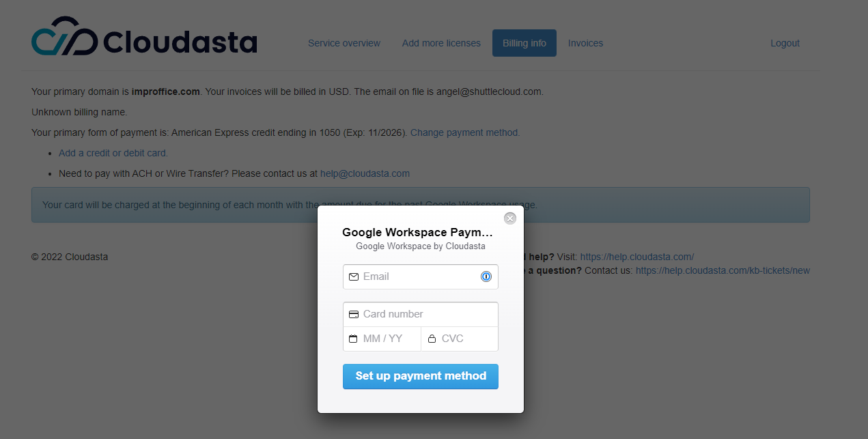Click the calendar icon beside MM / YY

[x=353, y=339]
